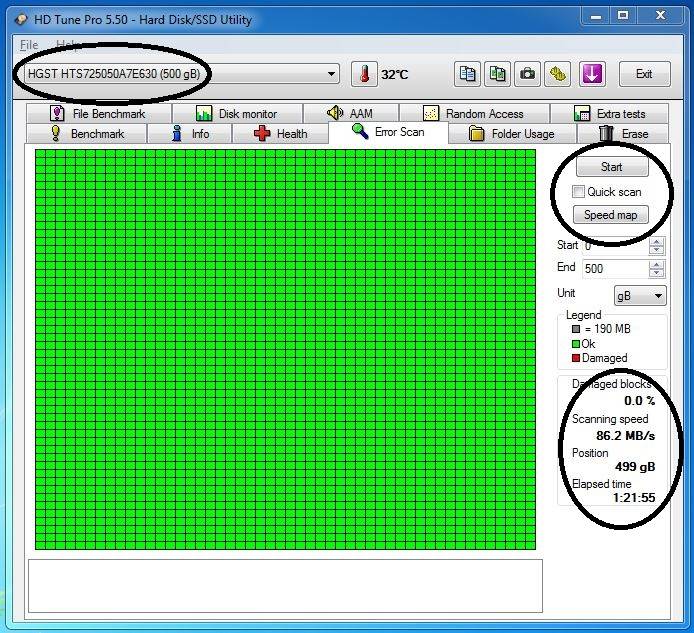Switch to the AAM tab
694x633 pixels.
(x=351, y=114)
